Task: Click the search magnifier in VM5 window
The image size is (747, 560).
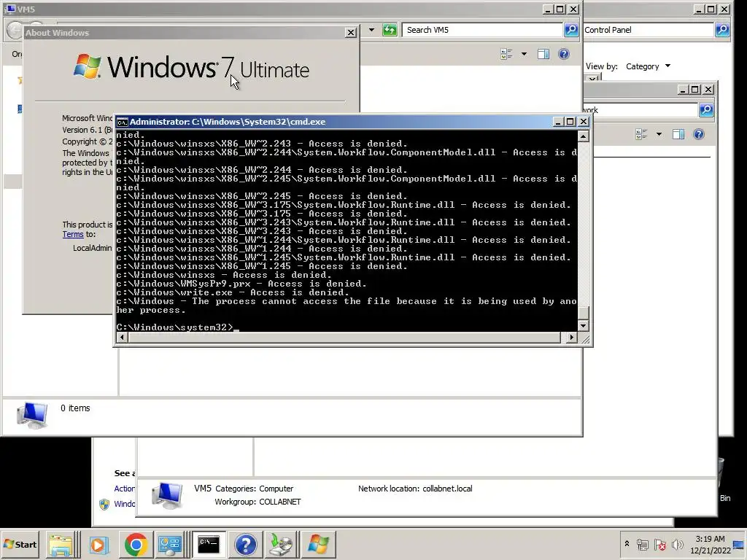Action: tap(570, 30)
